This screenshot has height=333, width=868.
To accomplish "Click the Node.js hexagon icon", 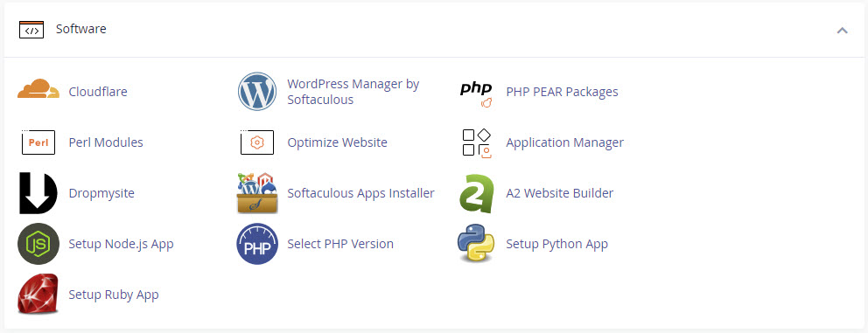I will point(38,244).
